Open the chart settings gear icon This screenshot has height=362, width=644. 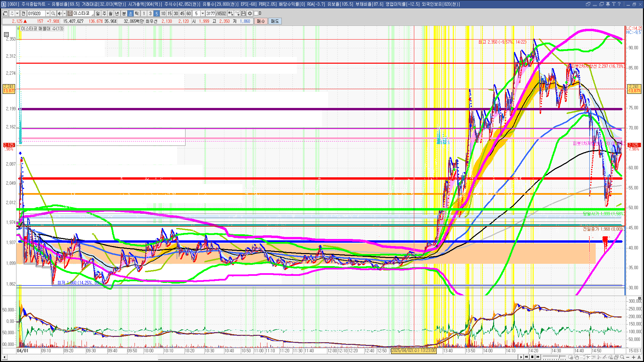click(x=250, y=13)
